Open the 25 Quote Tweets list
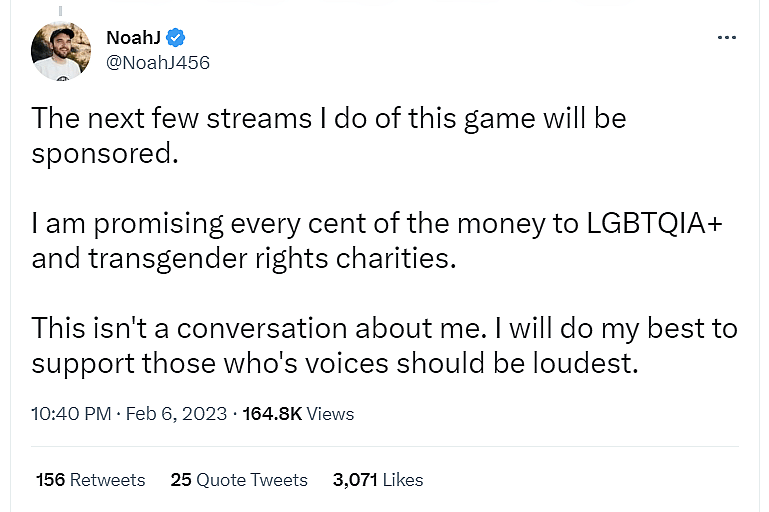Viewport: 769px width, 512px height. point(239,480)
